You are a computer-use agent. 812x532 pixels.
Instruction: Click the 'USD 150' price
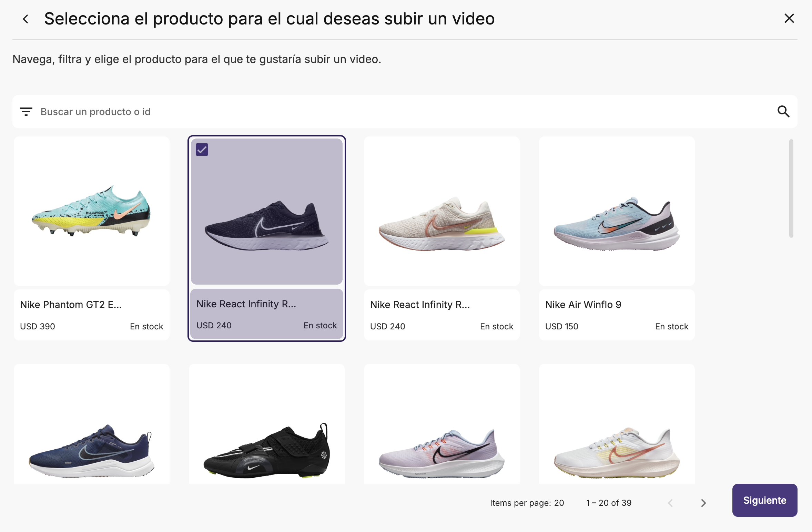[x=562, y=326]
